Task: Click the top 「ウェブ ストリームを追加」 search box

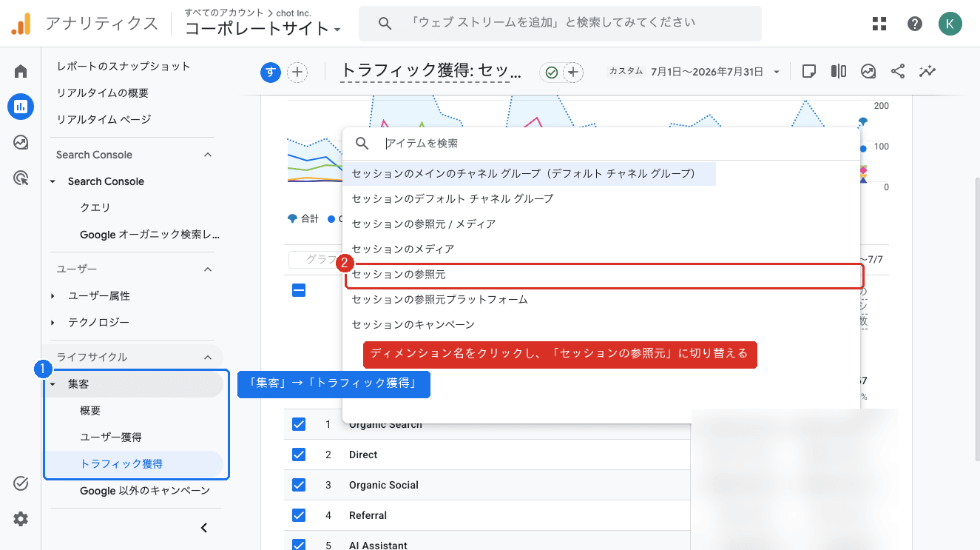Action: 560,24
